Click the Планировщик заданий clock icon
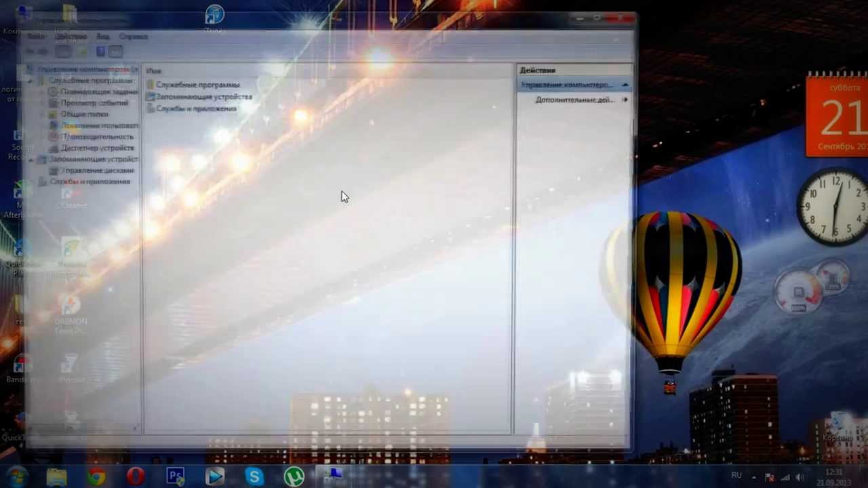The image size is (868, 488). coord(54,91)
